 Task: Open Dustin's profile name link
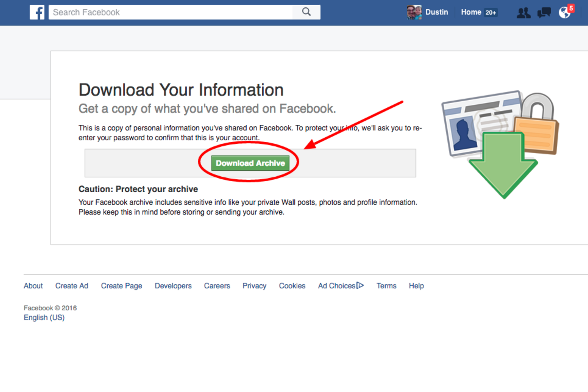[x=437, y=12]
